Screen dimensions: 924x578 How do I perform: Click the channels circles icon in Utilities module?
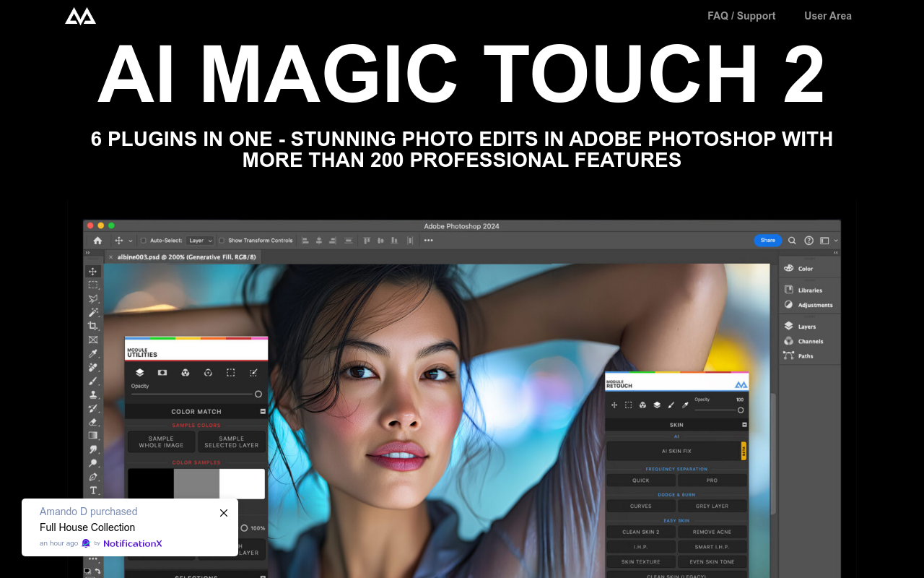tap(186, 373)
